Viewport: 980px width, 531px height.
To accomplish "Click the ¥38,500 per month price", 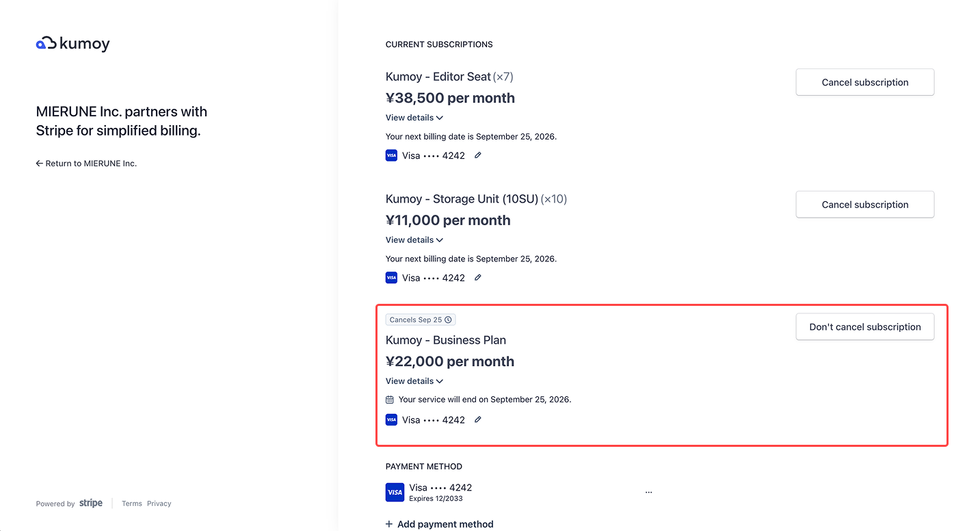I will tap(450, 98).
